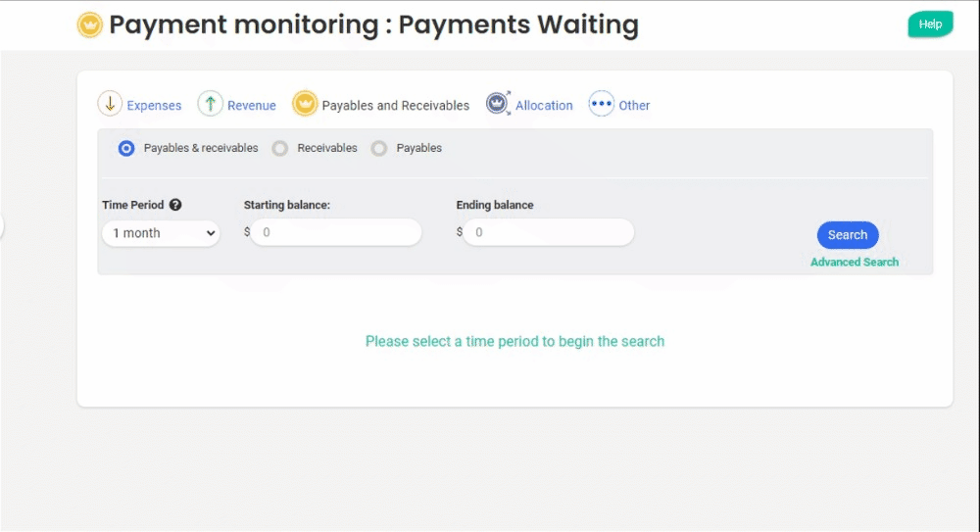Click into the Ending balance field
This screenshot has width=980, height=532.
[x=549, y=233]
